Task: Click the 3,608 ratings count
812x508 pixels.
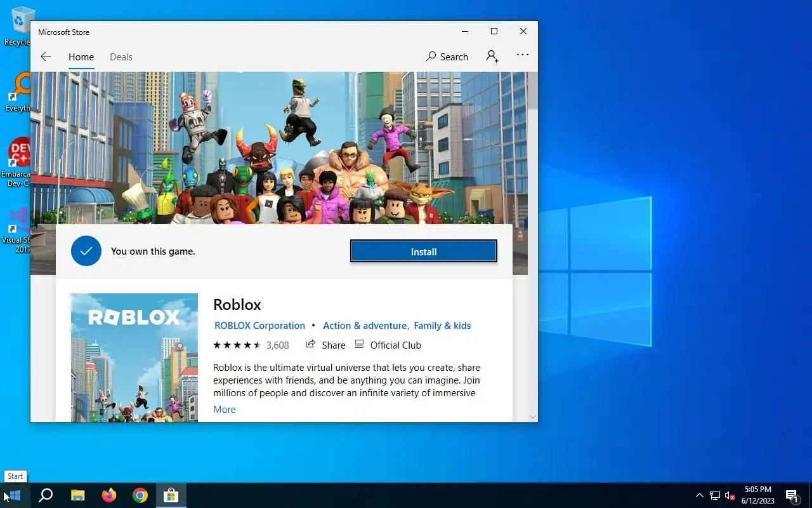Action: coord(277,345)
